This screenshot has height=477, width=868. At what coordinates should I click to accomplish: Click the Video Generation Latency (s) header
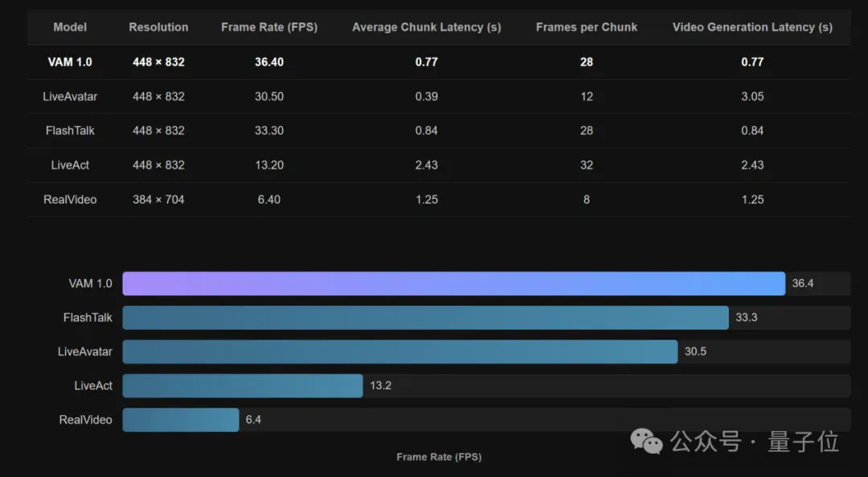pyautogui.click(x=752, y=27)
